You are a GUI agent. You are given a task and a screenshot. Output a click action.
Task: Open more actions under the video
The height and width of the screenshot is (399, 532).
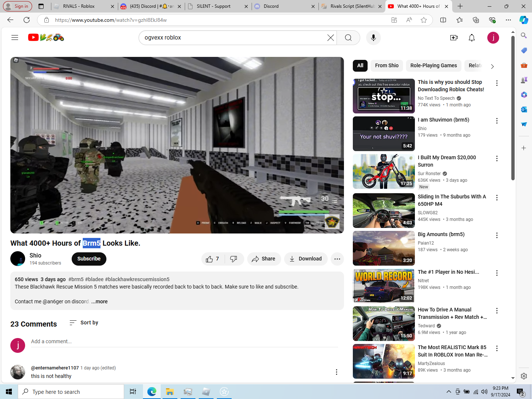point(337,259)
